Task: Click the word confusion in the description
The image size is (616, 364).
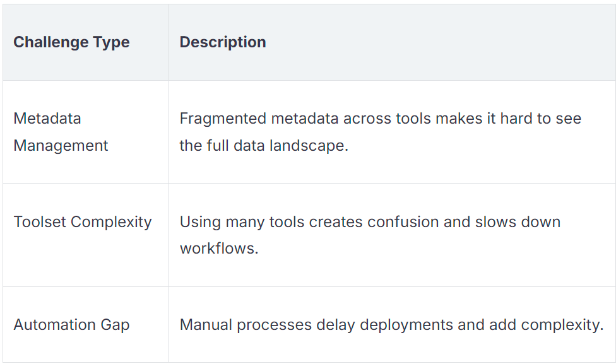Action: pyautogui.click(x=425, y=222)
